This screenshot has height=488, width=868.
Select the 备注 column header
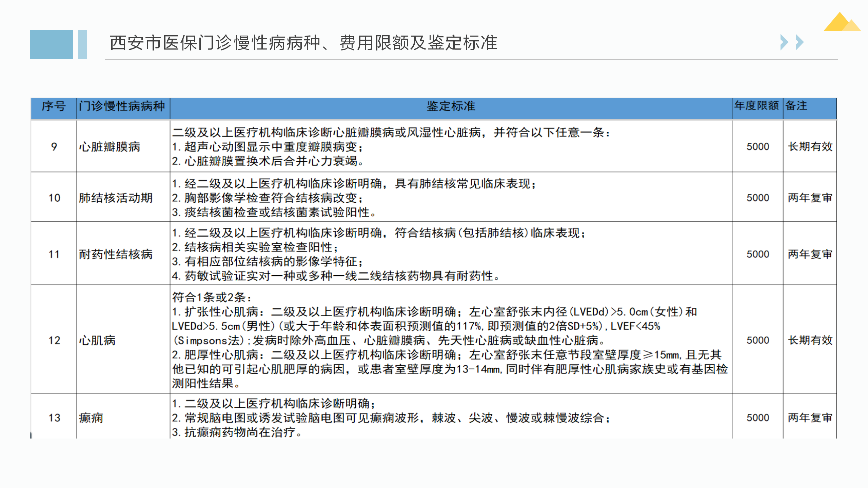pos(796,106)
